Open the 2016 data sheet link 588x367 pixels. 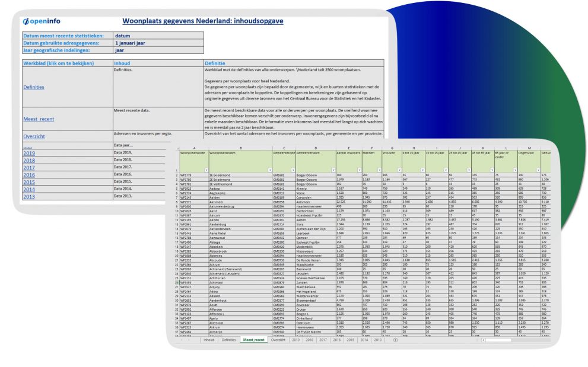pyautogui.click(x=29, y=175)
